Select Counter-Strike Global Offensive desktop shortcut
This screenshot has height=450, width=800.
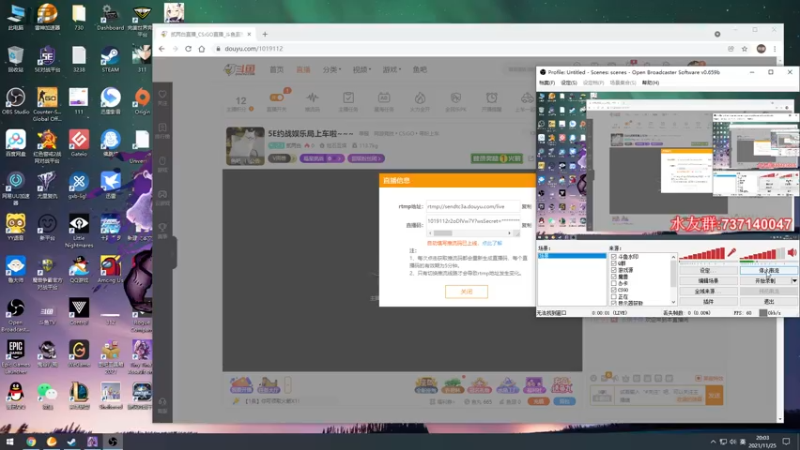coord(47,104)
